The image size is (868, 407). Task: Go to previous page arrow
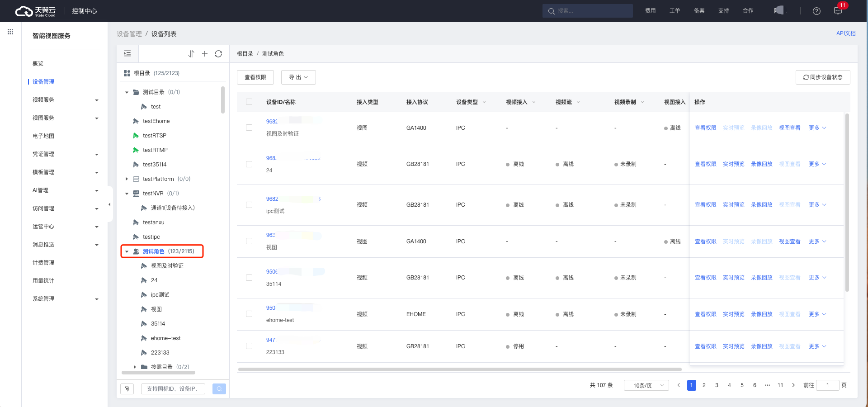[679, 385]
